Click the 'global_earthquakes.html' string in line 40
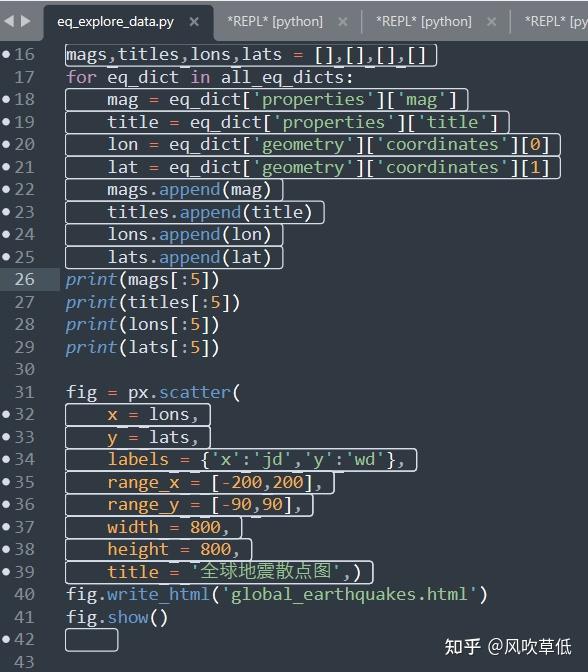The height and width of the screenshot is (672, 588). tap(349, 594)
